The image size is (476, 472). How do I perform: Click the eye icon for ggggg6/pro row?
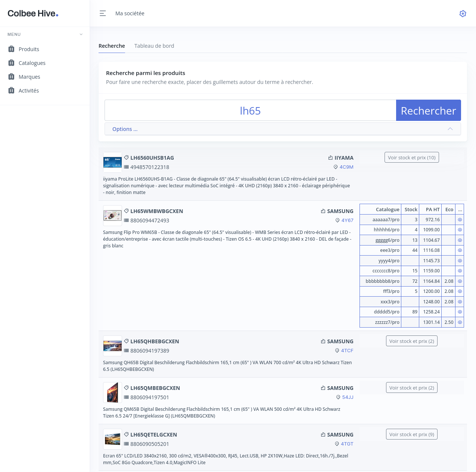click(x=460, y=240)
